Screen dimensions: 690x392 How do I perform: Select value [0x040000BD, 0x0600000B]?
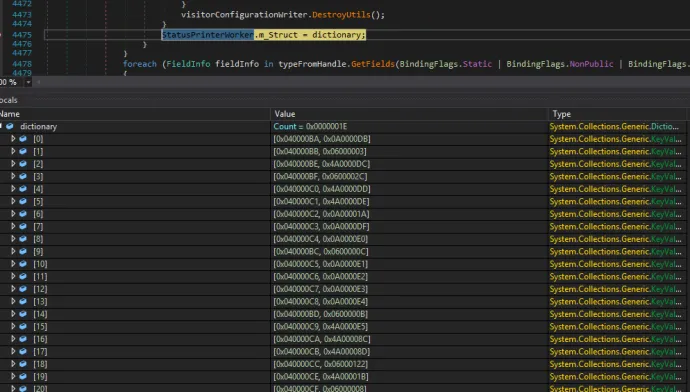point(321,314)
